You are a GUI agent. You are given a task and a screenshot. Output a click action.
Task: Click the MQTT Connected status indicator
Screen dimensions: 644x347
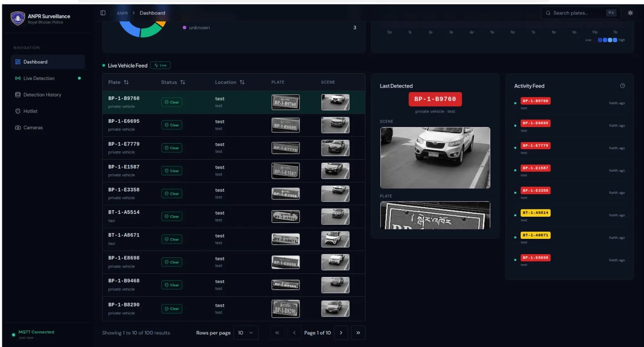coord(33,334)
